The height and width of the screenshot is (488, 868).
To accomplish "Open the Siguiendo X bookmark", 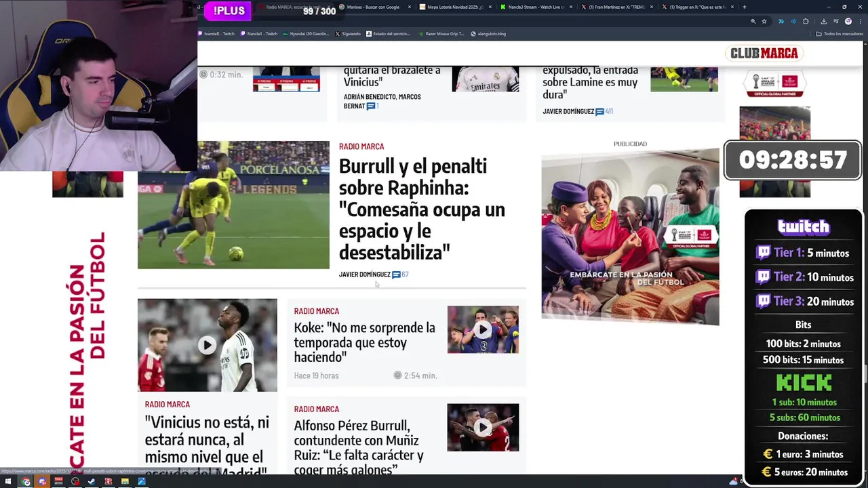I will [348, 34].
